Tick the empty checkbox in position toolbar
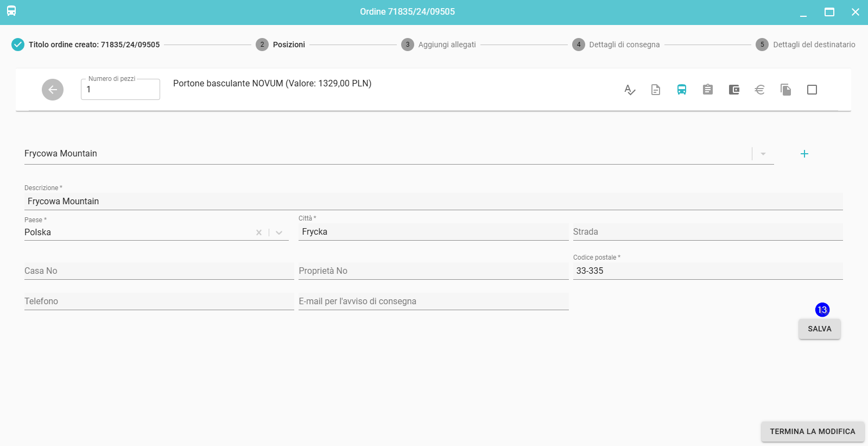This screenshot has height=446, width=868. click(812, 90)
